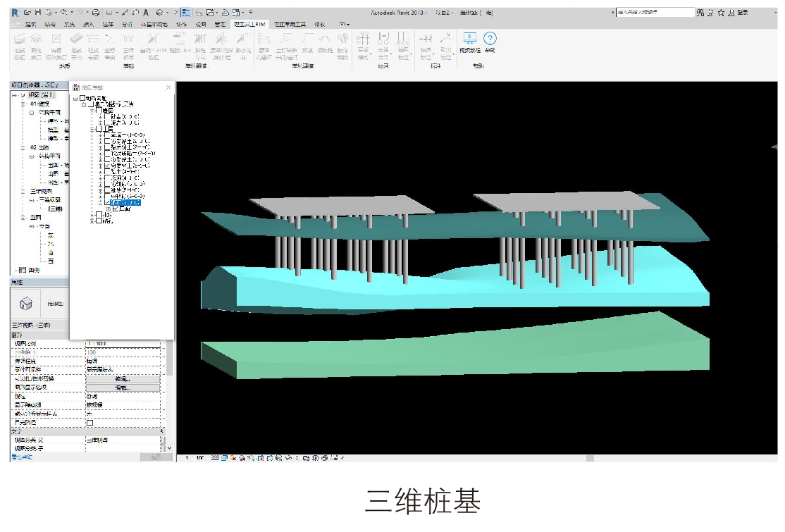Collapse the 02 出图 node in project browser

click(23, 148)
